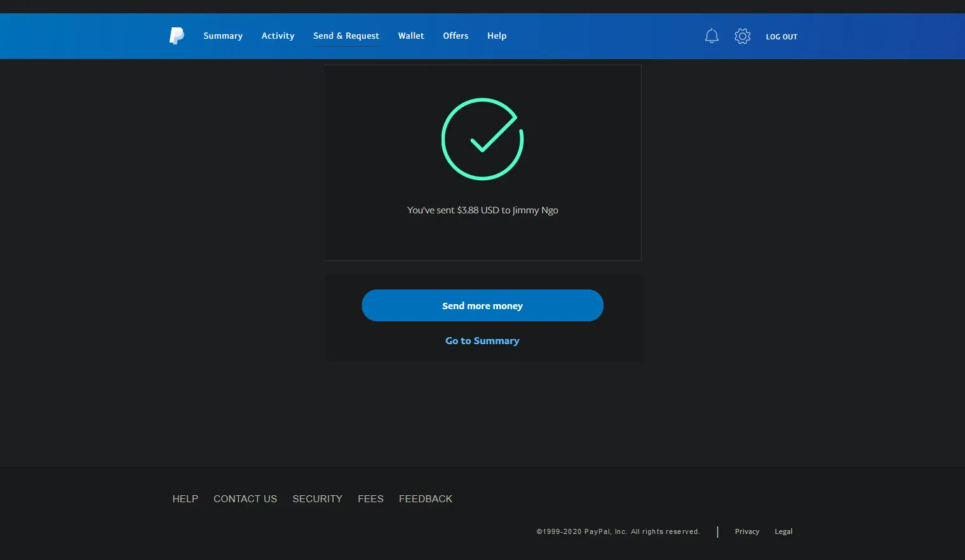Screen dimensions: 965x560
Task: Open Help in the top navigation
Action: 497,36
